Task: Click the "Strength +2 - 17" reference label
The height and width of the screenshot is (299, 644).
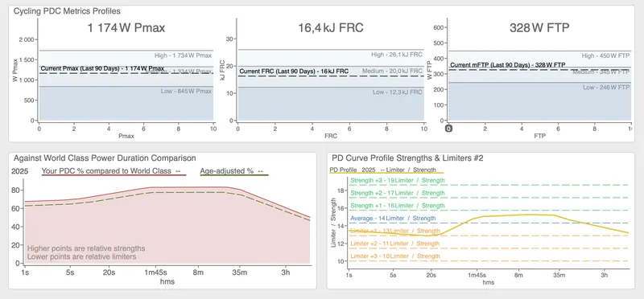Action: (398, 193)
